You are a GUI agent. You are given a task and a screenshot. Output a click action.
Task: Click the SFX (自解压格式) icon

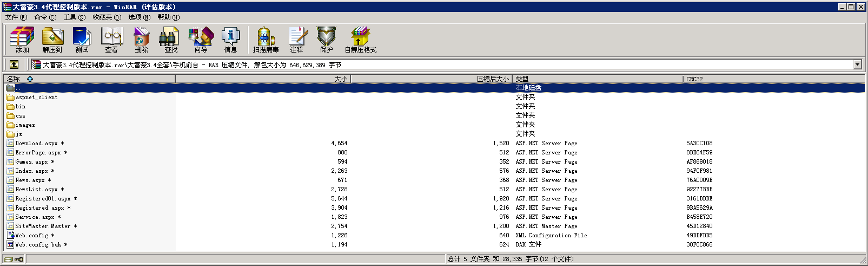(x=360, y=40)
